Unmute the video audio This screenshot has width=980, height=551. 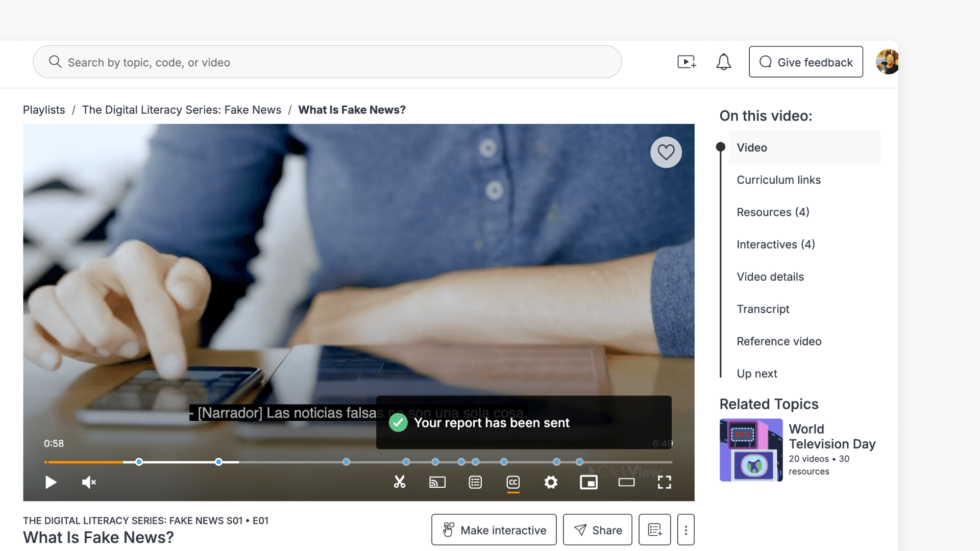(89, 482)
